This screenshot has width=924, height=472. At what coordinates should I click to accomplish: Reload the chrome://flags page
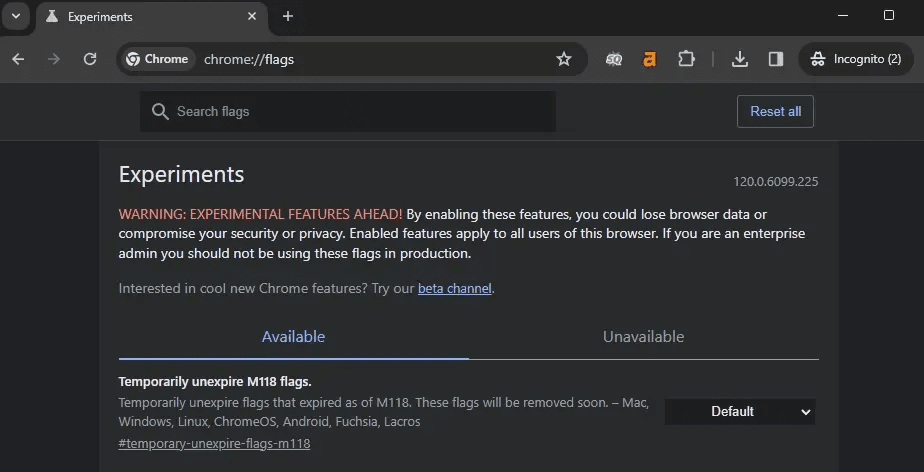pos(90,59)
